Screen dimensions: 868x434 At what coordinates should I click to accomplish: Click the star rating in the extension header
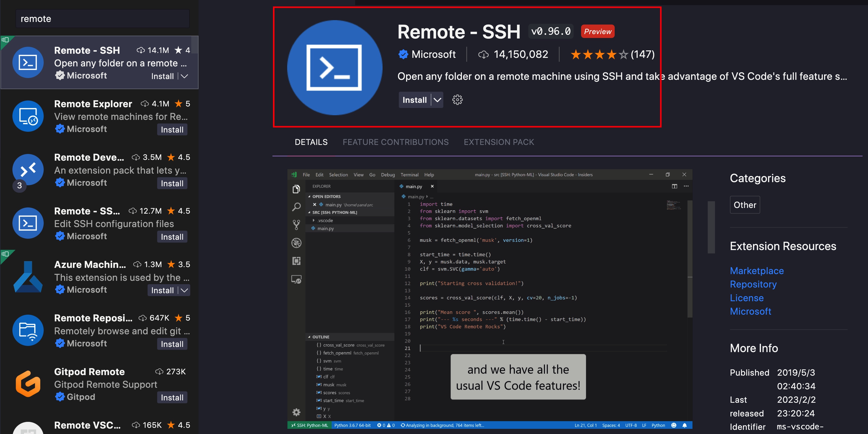coord(599,54)
